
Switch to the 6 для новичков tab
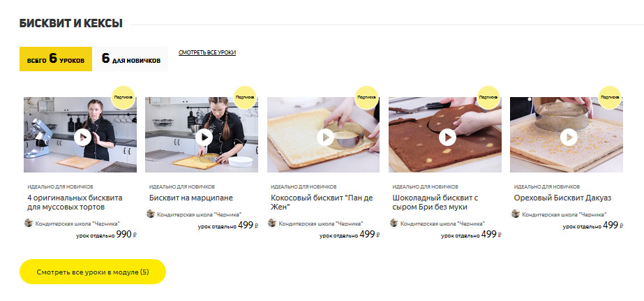point(130,59)
